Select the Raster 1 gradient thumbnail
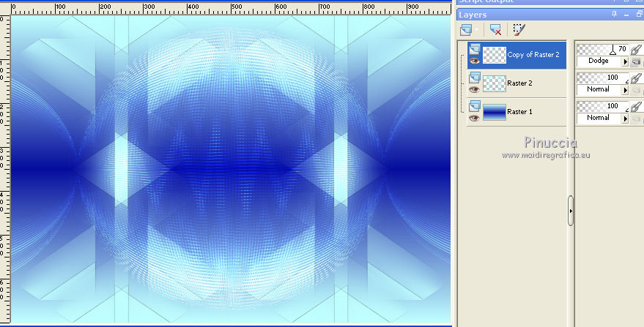Screen dimensions: 644x327 coord(494,112)
